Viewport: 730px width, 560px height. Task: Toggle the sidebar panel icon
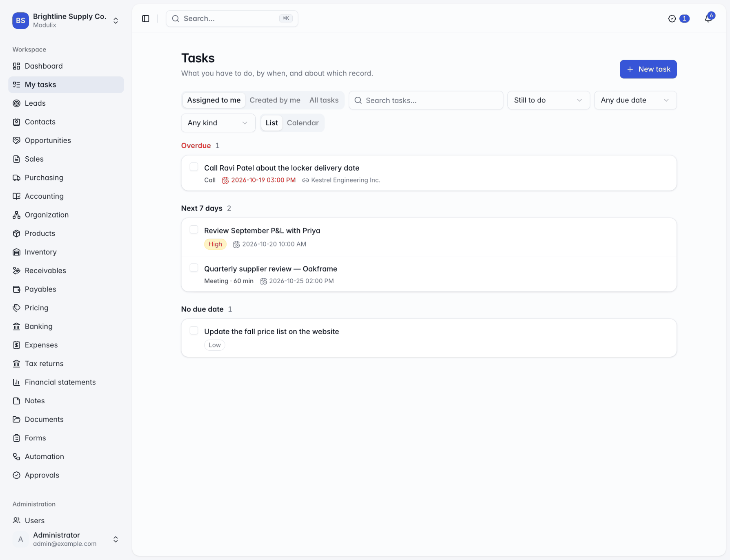tap(146, 19)
